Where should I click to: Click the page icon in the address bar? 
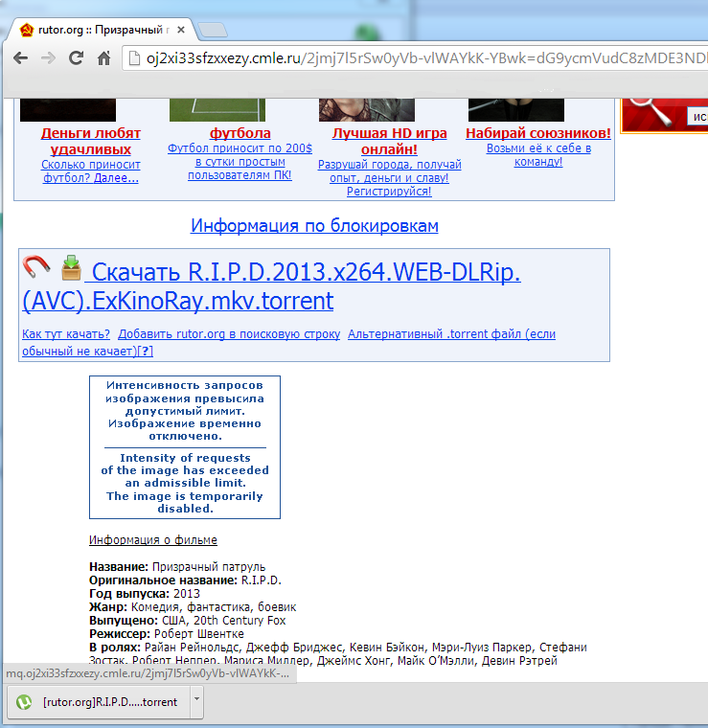click(x=134, y=58)
